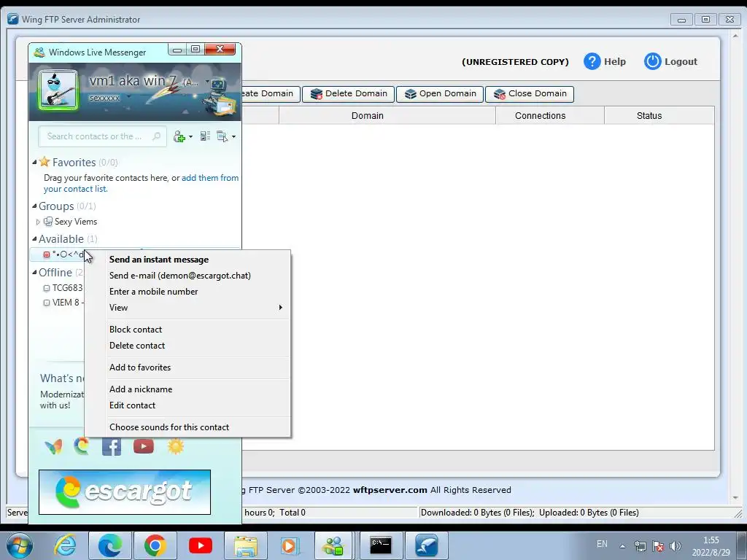Open the status dropdown next to display name
747x560 pixels.
pyautogui.click(x=208, y=82)
